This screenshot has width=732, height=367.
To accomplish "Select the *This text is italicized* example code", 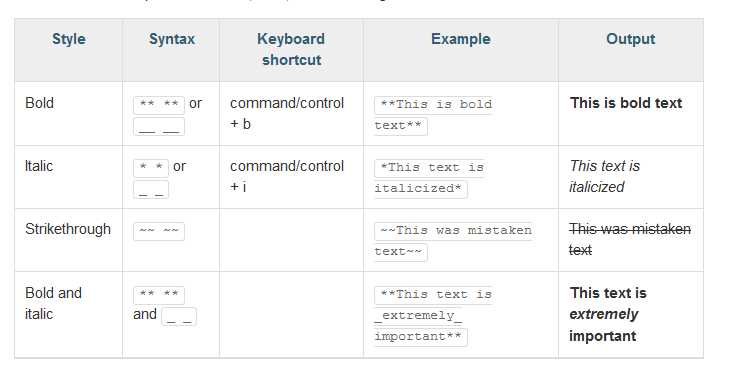I will 429,178.
